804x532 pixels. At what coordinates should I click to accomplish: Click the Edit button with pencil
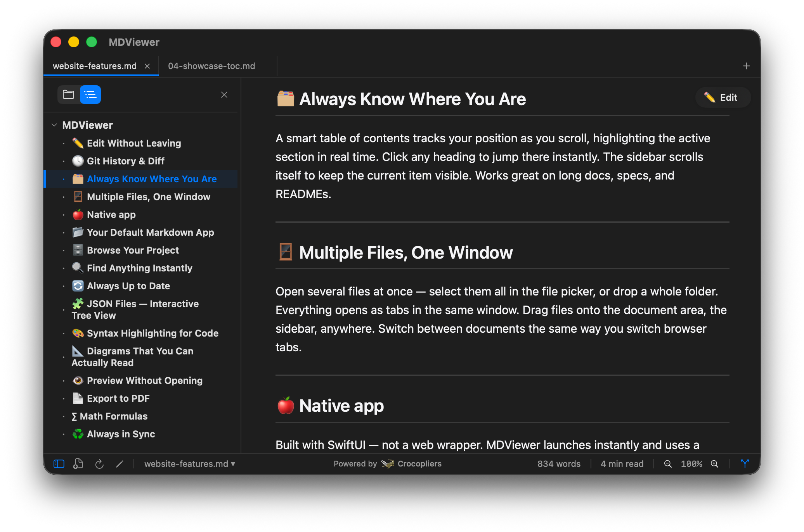723,97
